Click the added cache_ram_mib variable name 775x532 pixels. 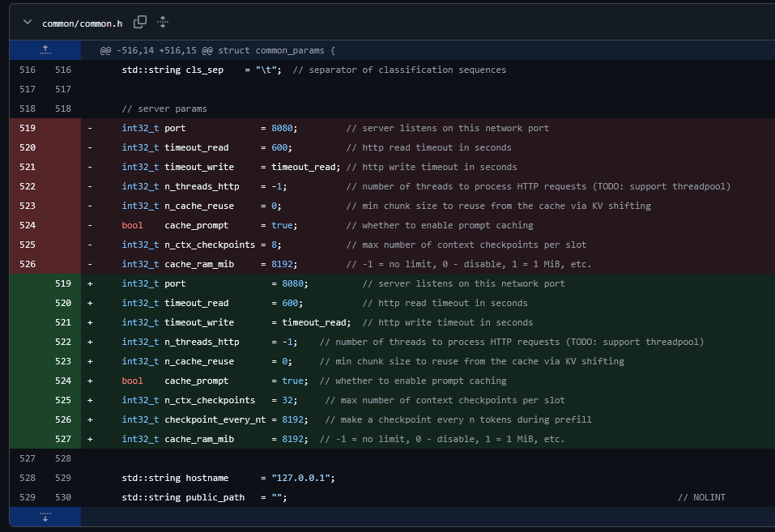pyautogui.click(x=199, y=439)
